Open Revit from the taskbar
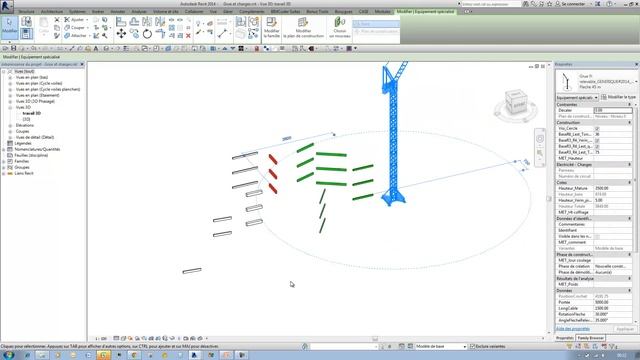This screenshot has width=640, height=360. [194, 355]
